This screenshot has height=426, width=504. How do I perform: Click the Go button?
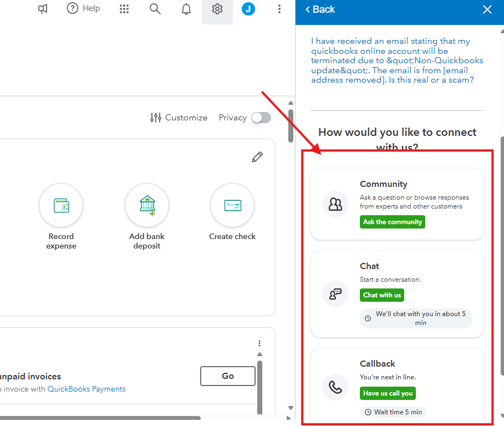(x=228, y=376)
